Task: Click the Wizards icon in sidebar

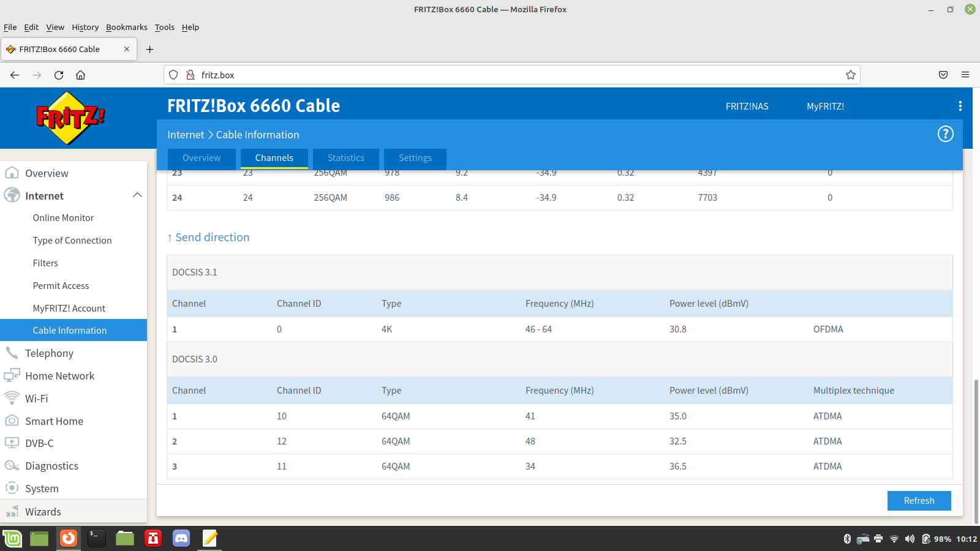Action: (12, 511)
